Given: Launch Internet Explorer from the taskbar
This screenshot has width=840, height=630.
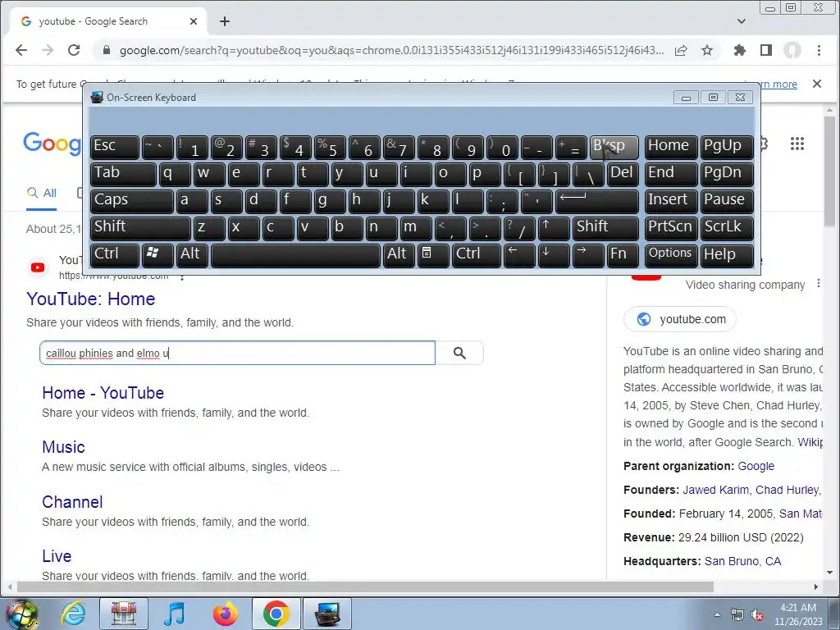Looking at the screenshot, I should (73, 614).
